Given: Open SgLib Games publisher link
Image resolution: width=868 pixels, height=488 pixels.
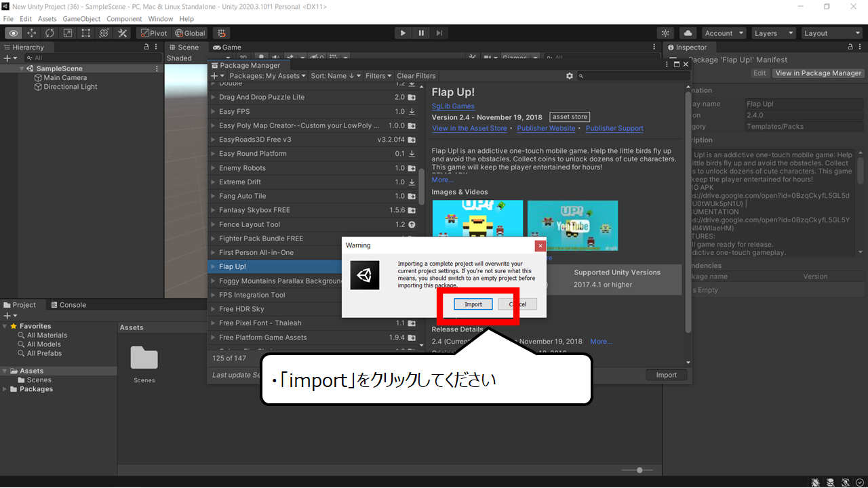Looking at the screenshot, I should [x=453, y=106].
